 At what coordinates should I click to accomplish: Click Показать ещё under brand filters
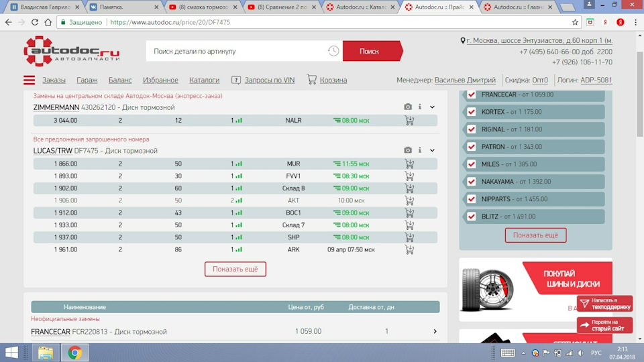535,235
